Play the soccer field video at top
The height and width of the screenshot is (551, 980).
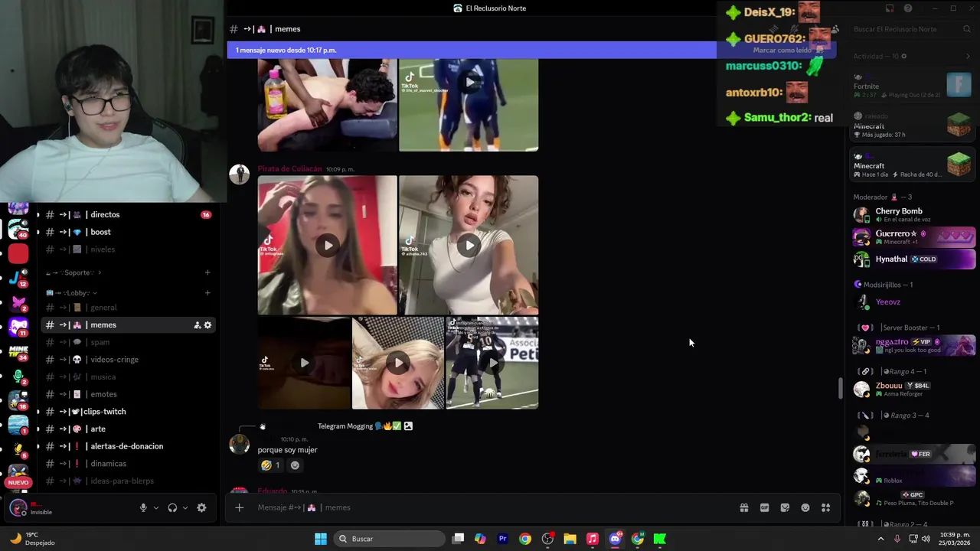pos(469,82)
